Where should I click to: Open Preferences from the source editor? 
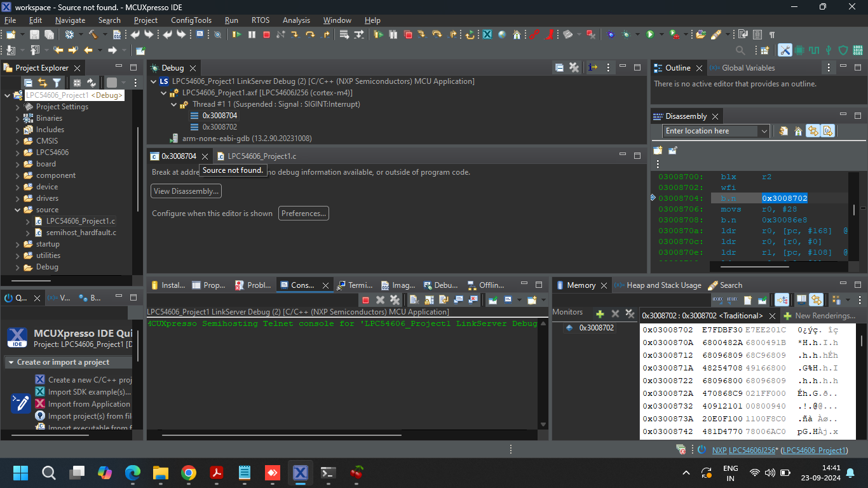pyautogui.click(x=303, y=213)
